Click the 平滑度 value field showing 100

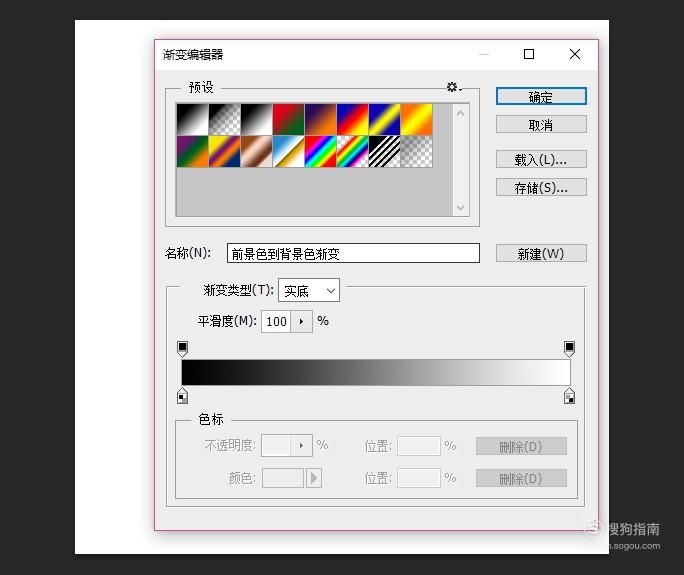pyautogui.click(x=276, y=322)
